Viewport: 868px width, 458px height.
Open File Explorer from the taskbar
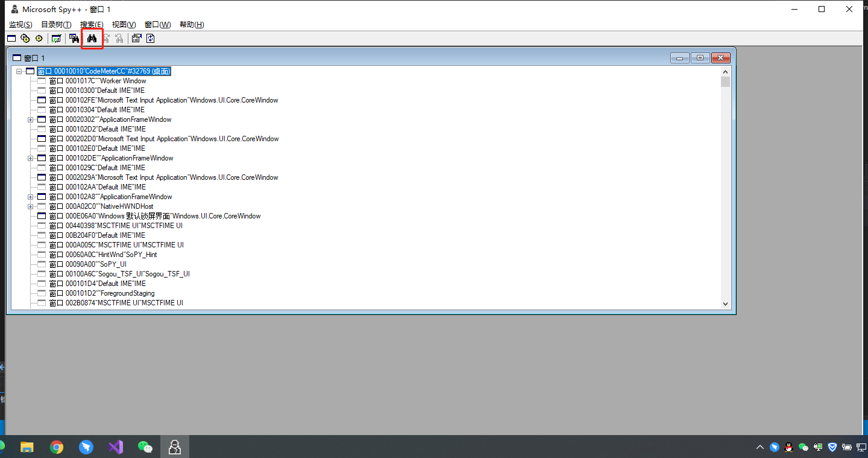point(27,447)
